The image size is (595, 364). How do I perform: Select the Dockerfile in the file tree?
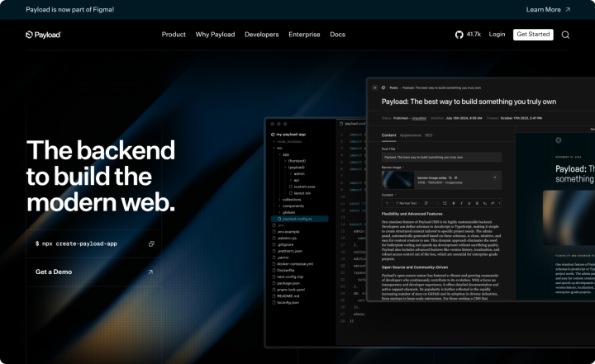coord(283,271)
